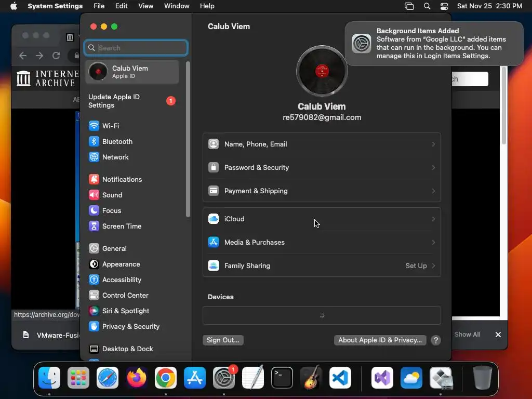
Task: Open Launchpad from the Dock
Action: pos(78,378)
